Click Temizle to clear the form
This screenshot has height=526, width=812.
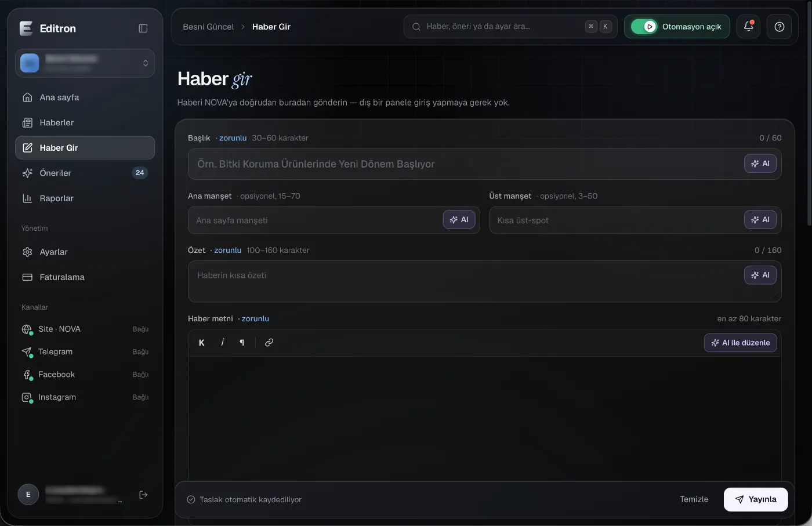point(694,499)
